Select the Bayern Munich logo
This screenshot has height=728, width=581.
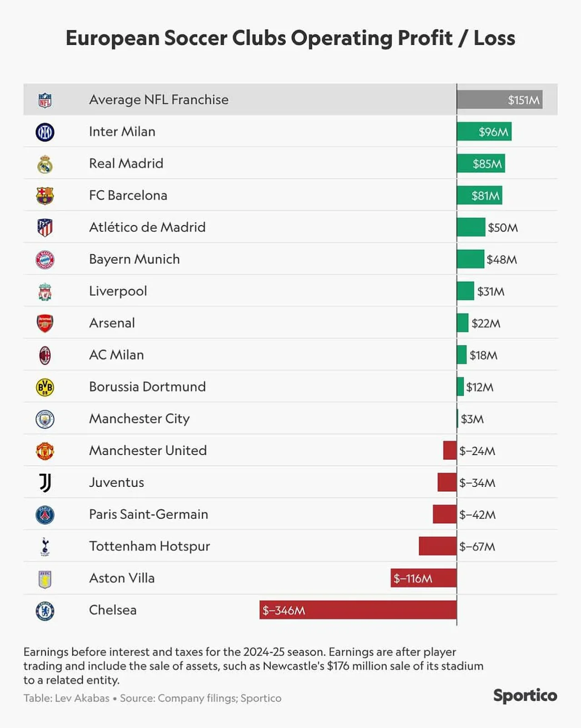coord(45,260)
